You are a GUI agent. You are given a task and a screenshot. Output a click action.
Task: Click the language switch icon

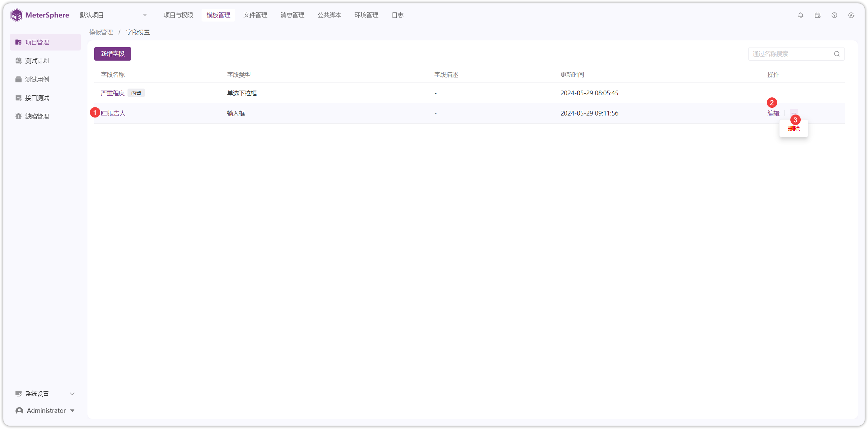851,15
